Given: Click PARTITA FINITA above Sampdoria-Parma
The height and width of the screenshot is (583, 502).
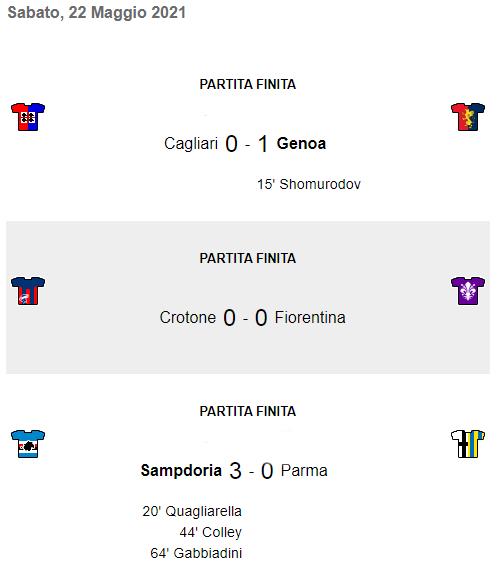Looking at the screenshot, I should tap(248, 411).
